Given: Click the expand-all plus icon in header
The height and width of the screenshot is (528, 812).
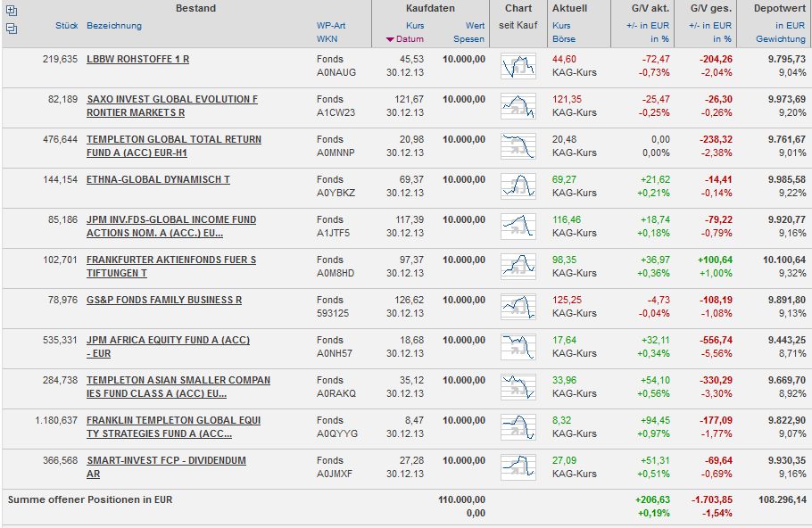Looking at the screenshot, I should (x=12, y=10).
